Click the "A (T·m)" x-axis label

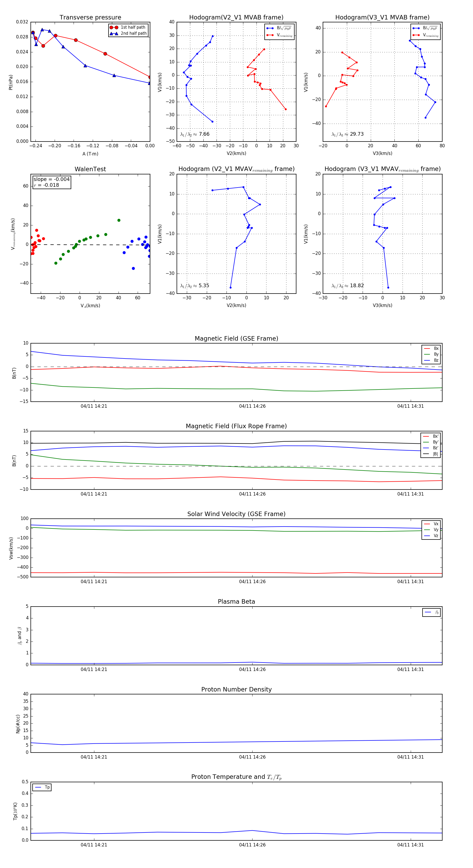[90, 154]
